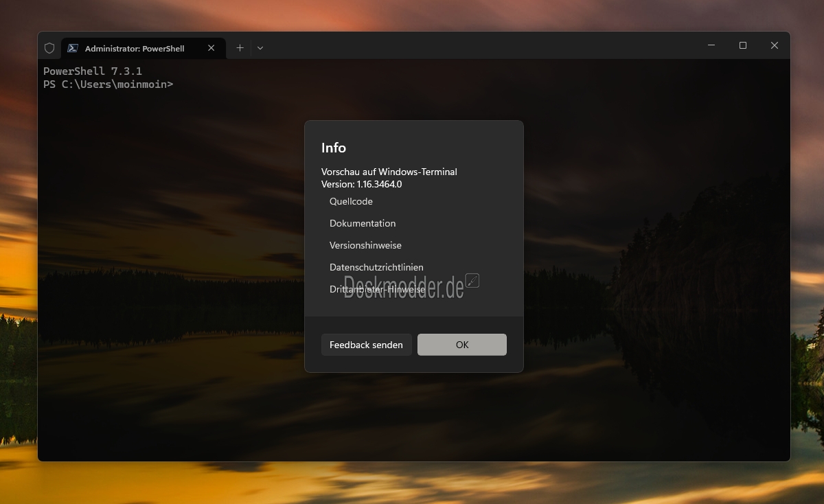Close the Administrator: PowerShell tab

[211, 48]
